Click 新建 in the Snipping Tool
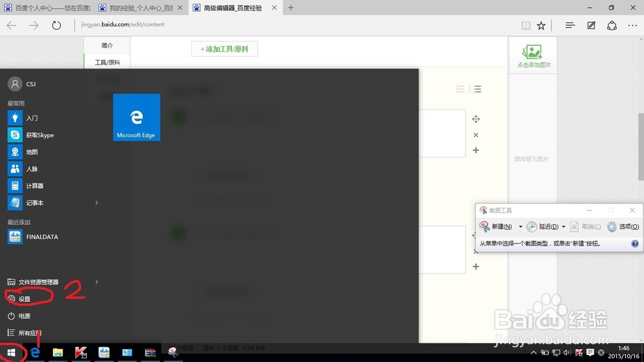This screenshot has width=644, height=362. point(496,226)
